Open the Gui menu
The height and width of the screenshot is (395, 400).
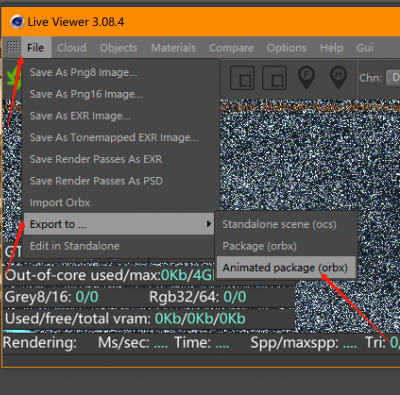click(x=365, y=48)
